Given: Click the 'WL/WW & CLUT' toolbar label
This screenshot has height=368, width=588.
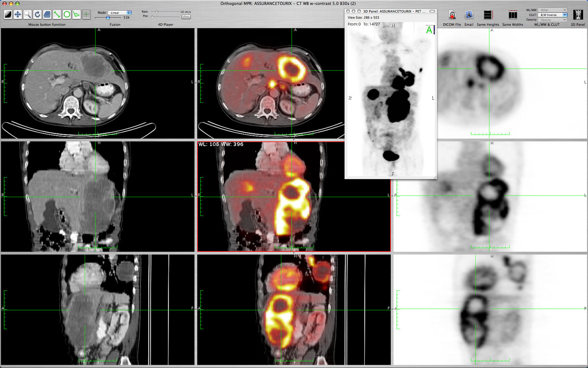Looking at the screenshot, I should coord(547,25).
